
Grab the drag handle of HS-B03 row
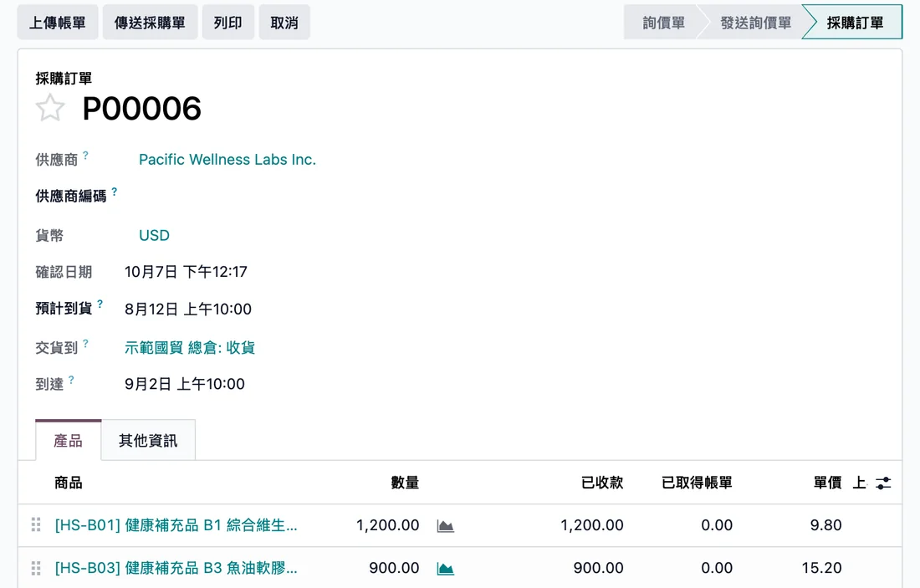point(36,567)
